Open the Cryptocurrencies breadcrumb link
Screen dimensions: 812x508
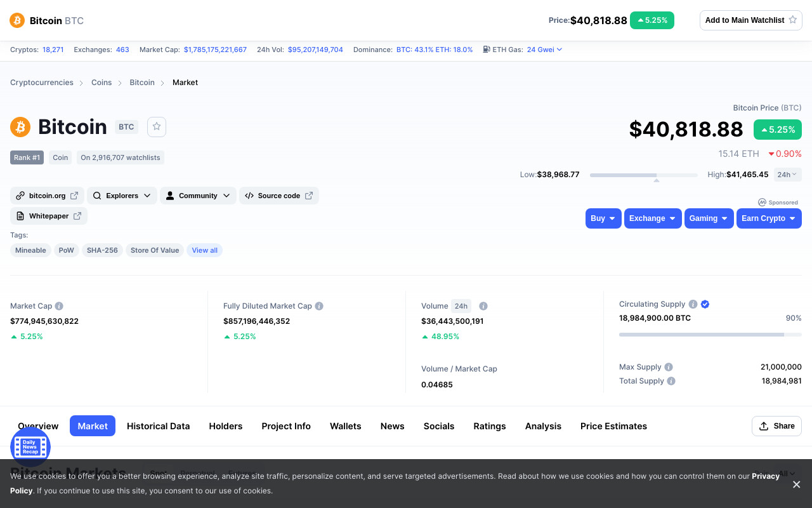(42, 83)
